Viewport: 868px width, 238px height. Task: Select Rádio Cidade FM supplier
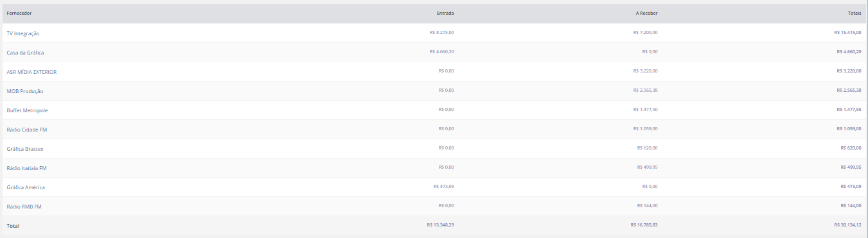point(27,130)
